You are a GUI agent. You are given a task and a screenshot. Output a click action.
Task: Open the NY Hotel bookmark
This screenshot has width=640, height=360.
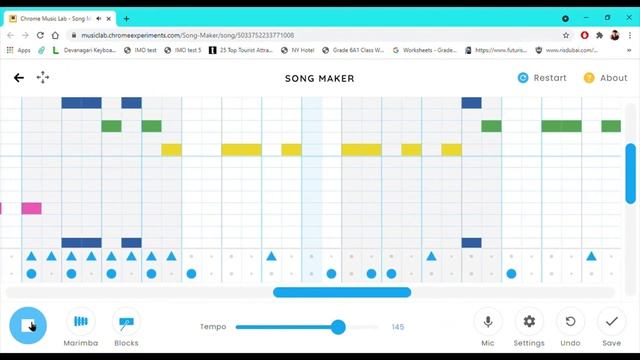298,50
